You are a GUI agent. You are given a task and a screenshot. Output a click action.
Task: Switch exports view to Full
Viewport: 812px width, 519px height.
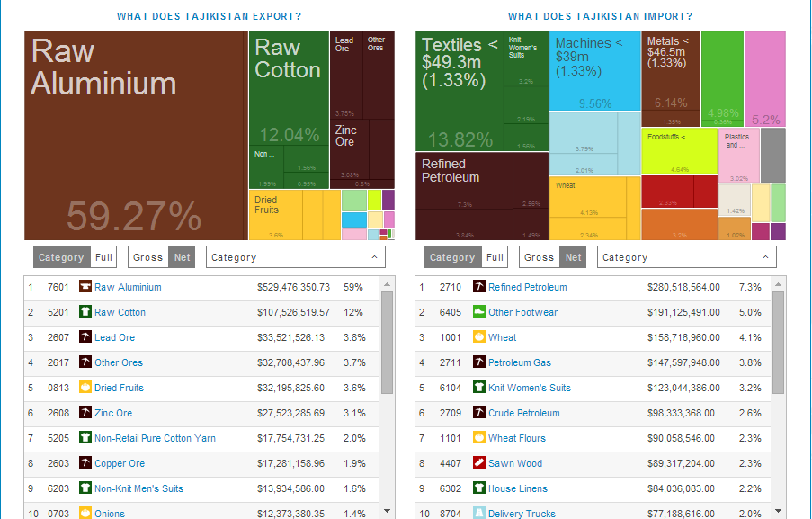coord(104,258)
